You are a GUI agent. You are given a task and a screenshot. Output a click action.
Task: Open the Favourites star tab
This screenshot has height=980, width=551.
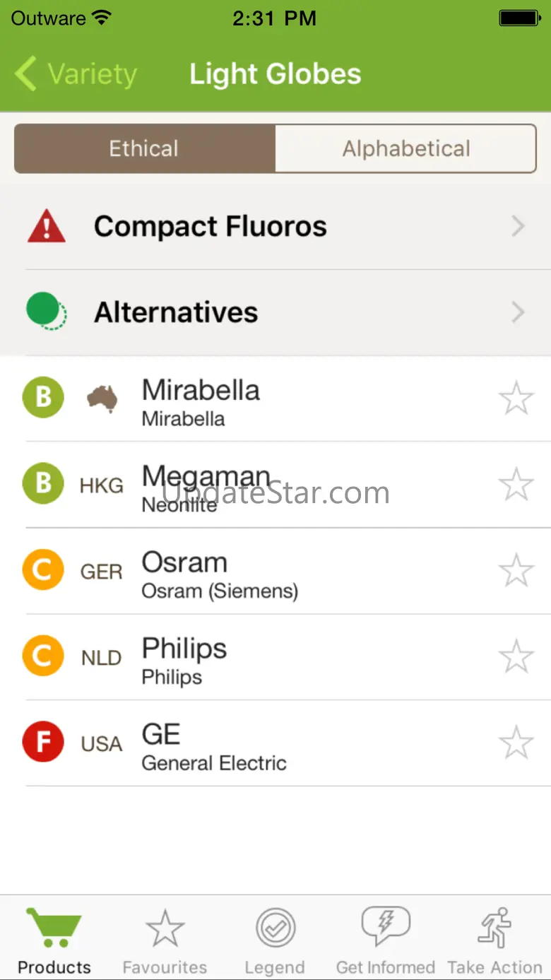pyautogui.click(x=165, y=928)
